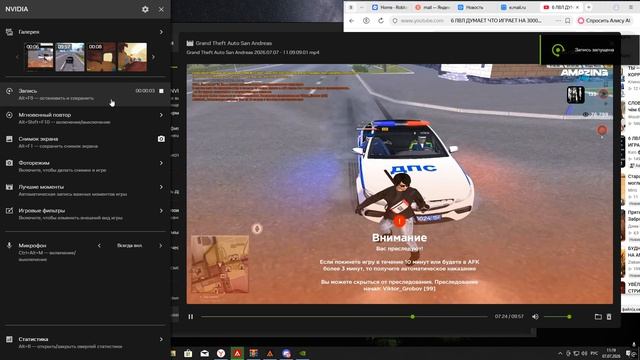Image resolution: width=640 pixels, height=360 pixels.
Task: Show next gallery thumbnails with right arrow
Action: [153, 57]
